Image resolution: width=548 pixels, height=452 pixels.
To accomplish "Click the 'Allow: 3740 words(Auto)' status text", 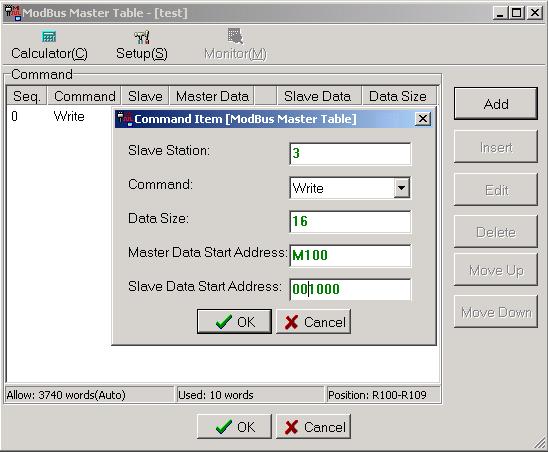I will click(66, 395).
